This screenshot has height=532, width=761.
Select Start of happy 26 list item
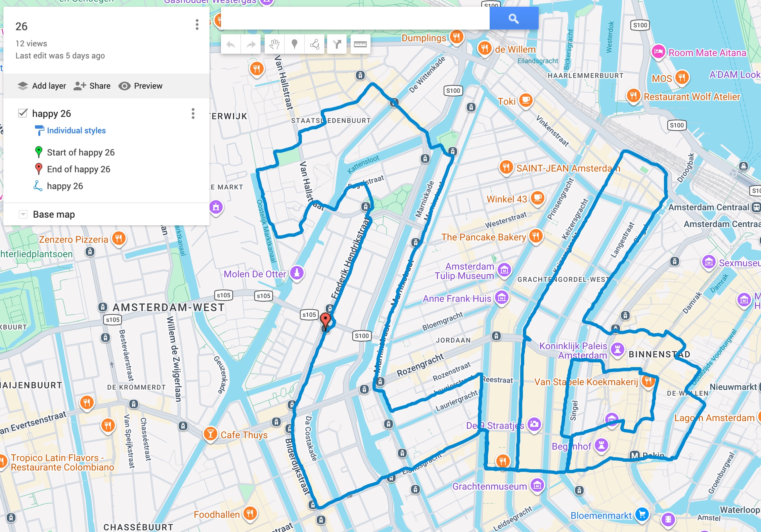pos(81,152)
